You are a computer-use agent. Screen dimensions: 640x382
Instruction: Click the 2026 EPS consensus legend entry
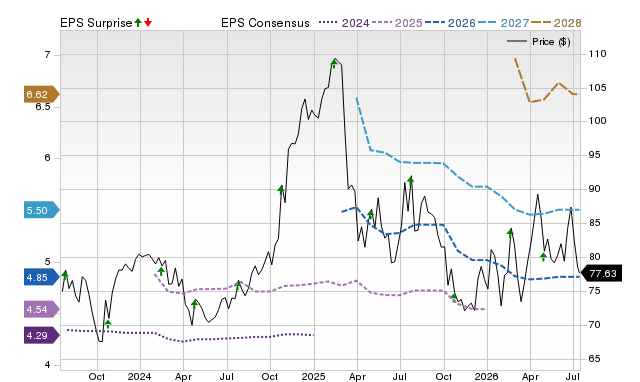coord(450,23)
